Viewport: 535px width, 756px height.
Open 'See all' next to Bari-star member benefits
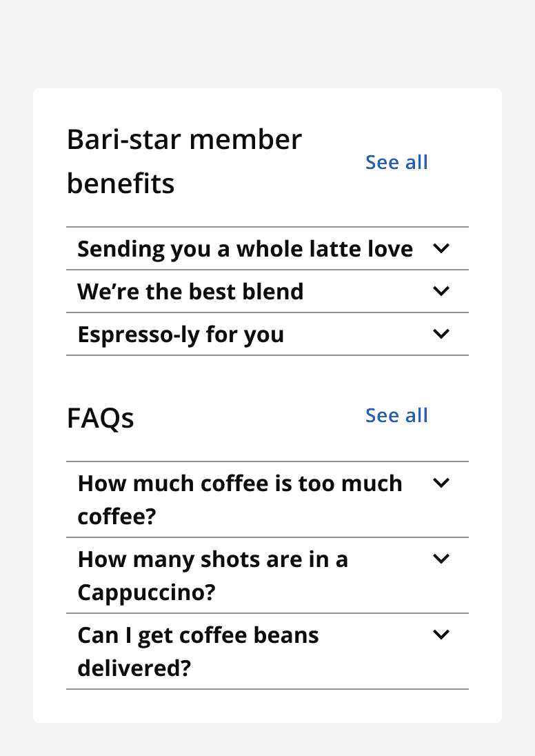pos(396,162)
